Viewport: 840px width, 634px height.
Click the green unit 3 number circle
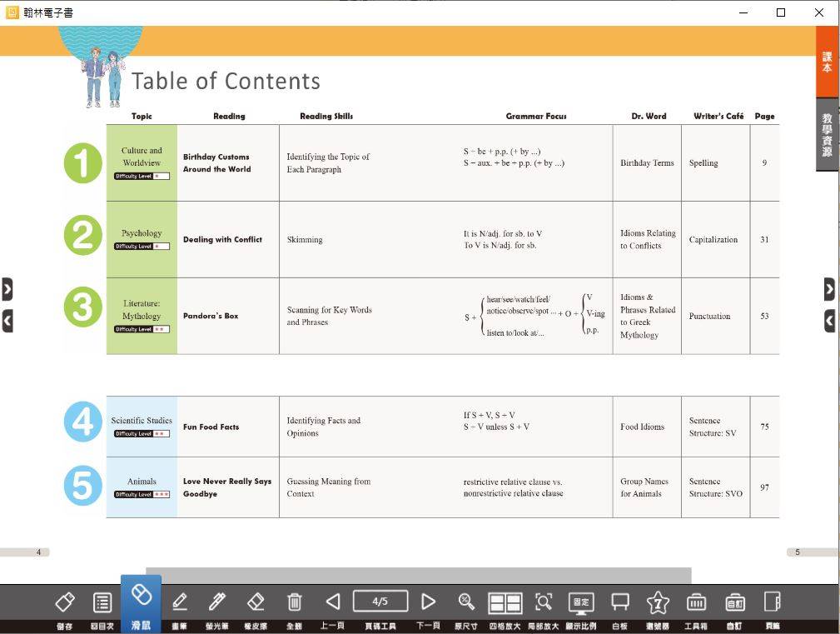pos(82,307)
